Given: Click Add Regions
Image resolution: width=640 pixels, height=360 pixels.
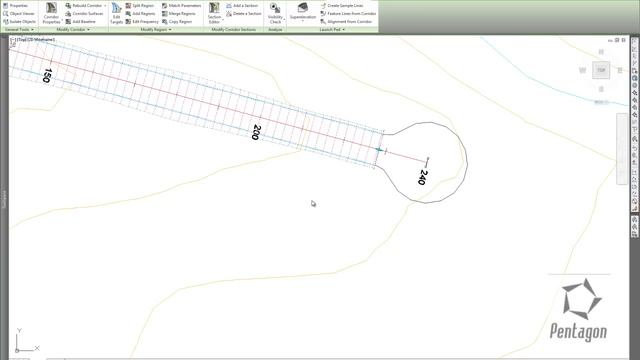Looking at the screenshot, I should point(140,13).
